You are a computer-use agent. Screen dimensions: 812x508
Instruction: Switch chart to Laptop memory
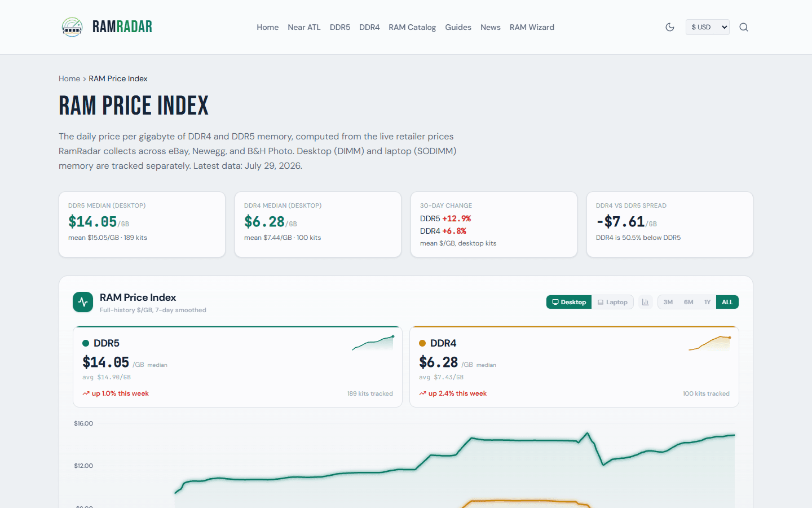[x=612, y=302]
